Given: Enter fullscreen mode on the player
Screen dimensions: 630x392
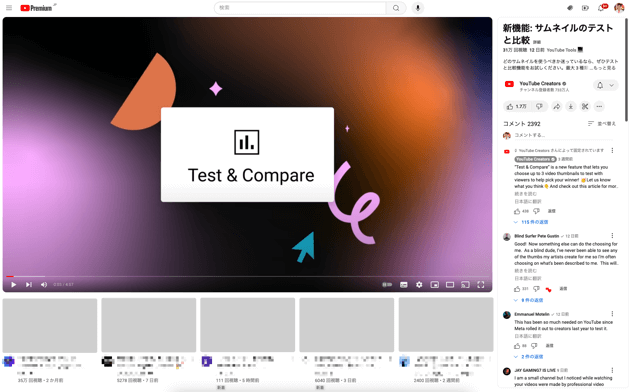Looking at the screenshot, I should [x=481, y=285].
